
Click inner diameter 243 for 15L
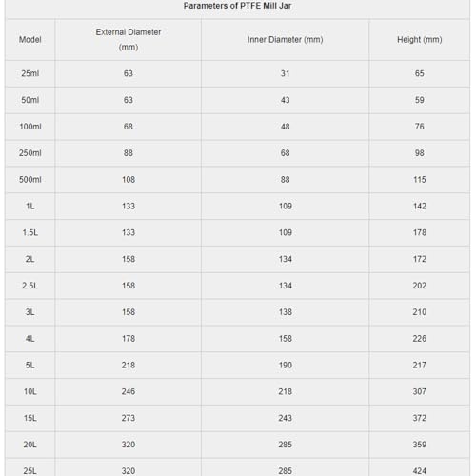tap(285, 418)
